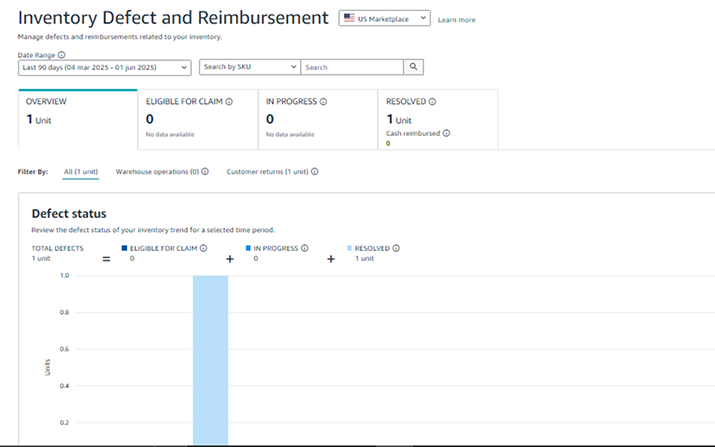715x447 pixels.
Task: Open the Learn more link
Action: tap(456, 20)
